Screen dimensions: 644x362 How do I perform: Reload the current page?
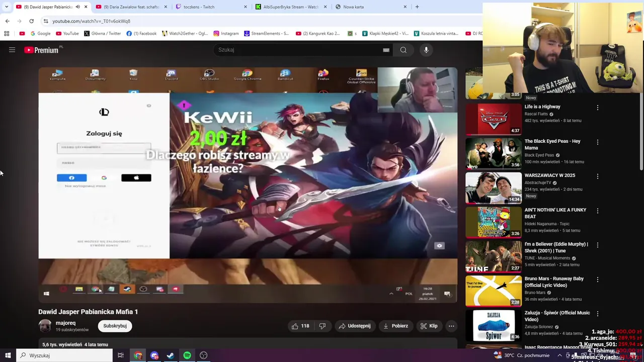pos(31,21)
